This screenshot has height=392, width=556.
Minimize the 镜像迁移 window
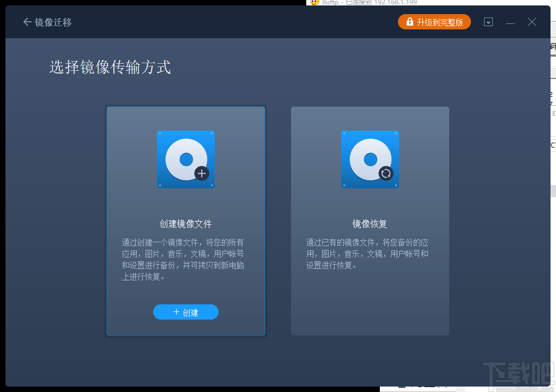click(510, 22)
